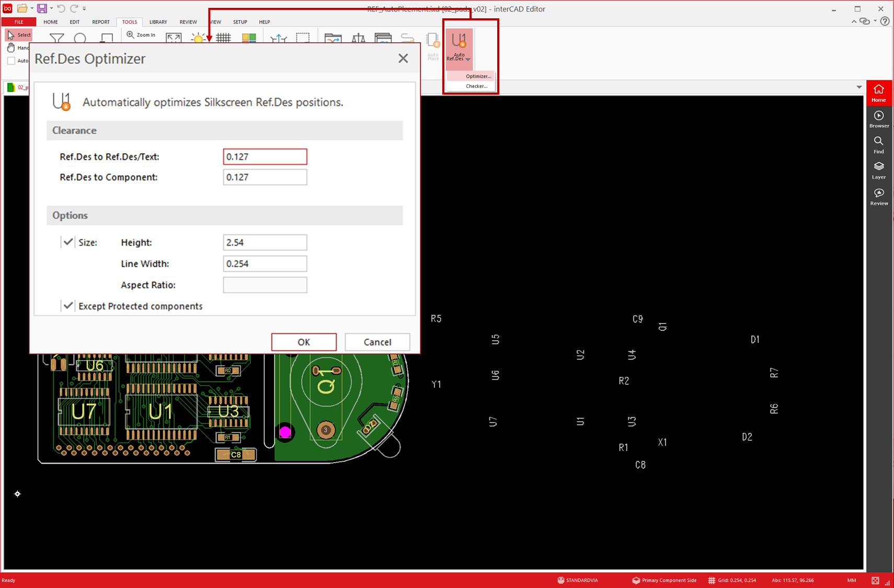
Task: Toggle the Auto checkbox in toolbar
Action: click(11, 61)
